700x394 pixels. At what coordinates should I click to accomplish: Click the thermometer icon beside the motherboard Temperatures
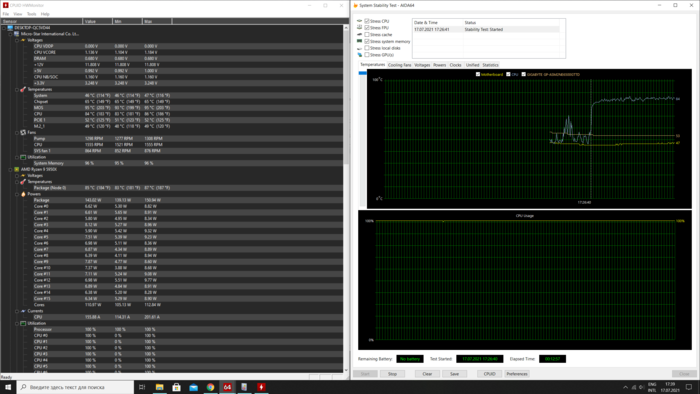point(23,89)
